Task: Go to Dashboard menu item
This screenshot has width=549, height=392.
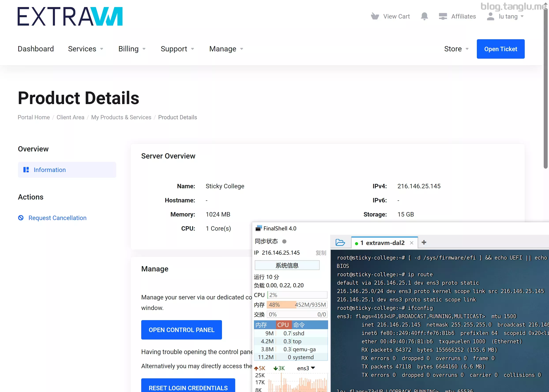Action: [36, 49]
